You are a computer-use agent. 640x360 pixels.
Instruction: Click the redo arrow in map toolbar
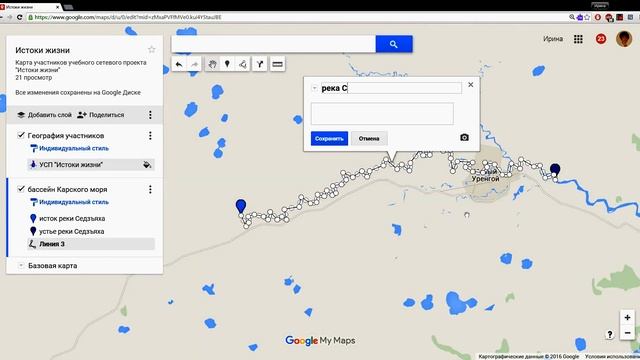[x=194, y=64]
